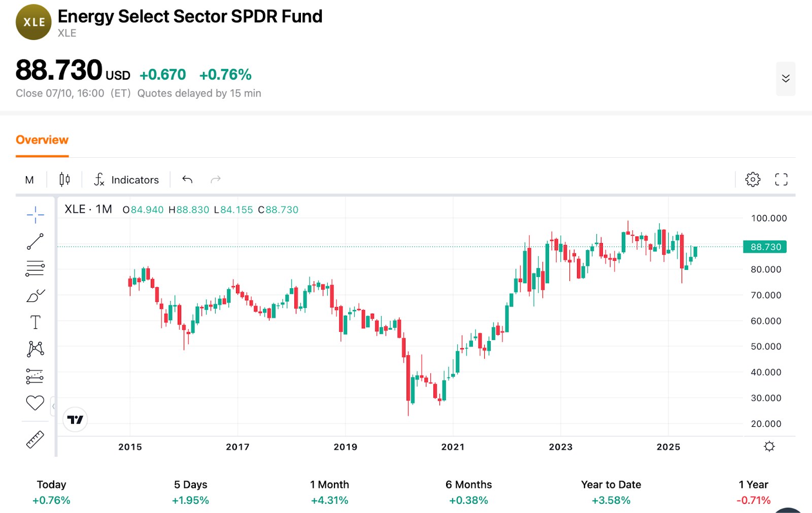This screenshot has width=812, height=513.
Task: Open the time axis settings icon
Action: click(769, 447)
